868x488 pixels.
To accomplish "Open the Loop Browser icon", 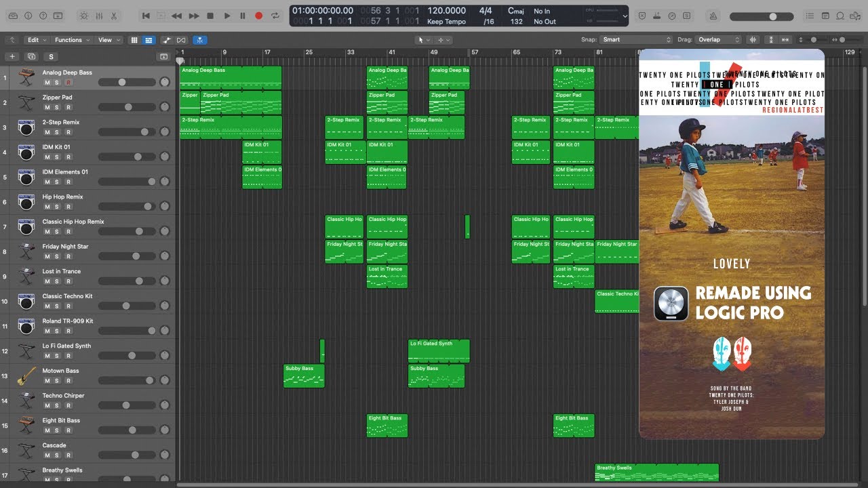I will click(x=841, y=16).
